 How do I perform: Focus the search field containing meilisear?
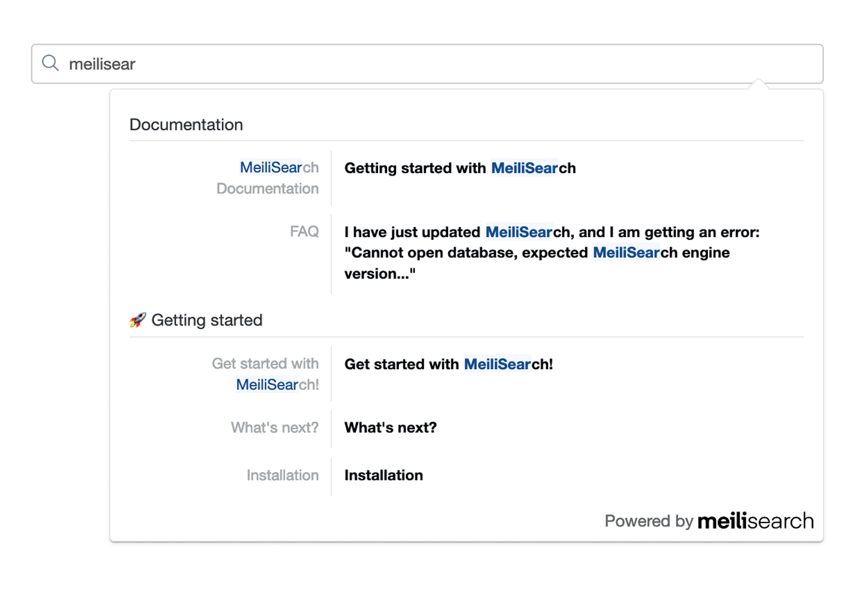point(427,64)
